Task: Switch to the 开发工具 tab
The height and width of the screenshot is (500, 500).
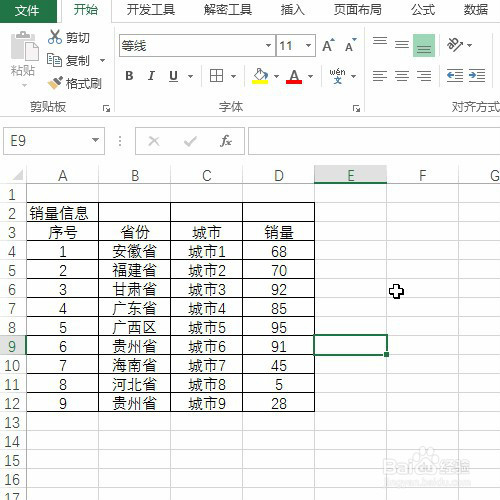Action: pyautogui.click(x=151, y=10)
